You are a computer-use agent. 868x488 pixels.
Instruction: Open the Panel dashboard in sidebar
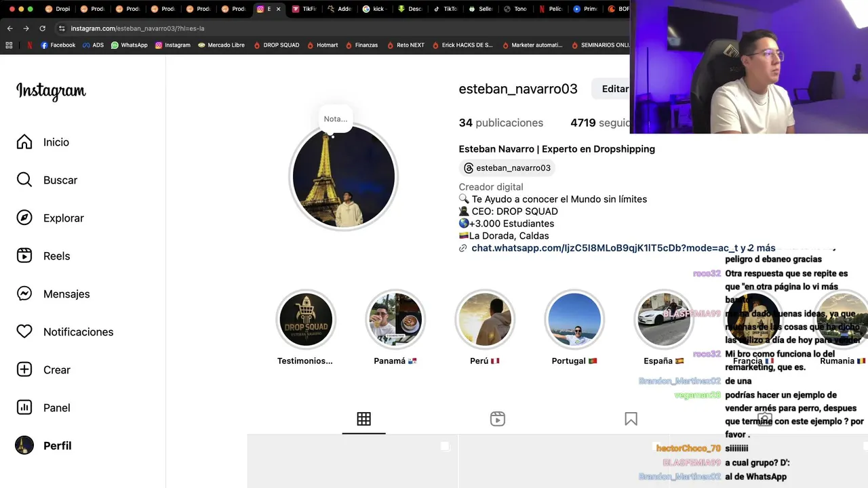(43, 408)
